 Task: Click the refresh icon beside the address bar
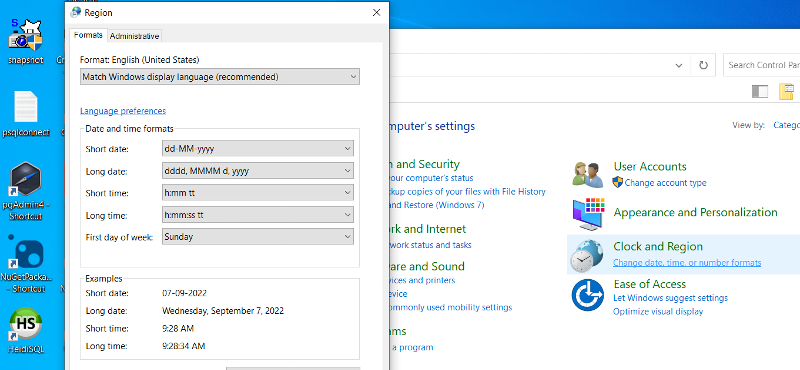point(703,65)
